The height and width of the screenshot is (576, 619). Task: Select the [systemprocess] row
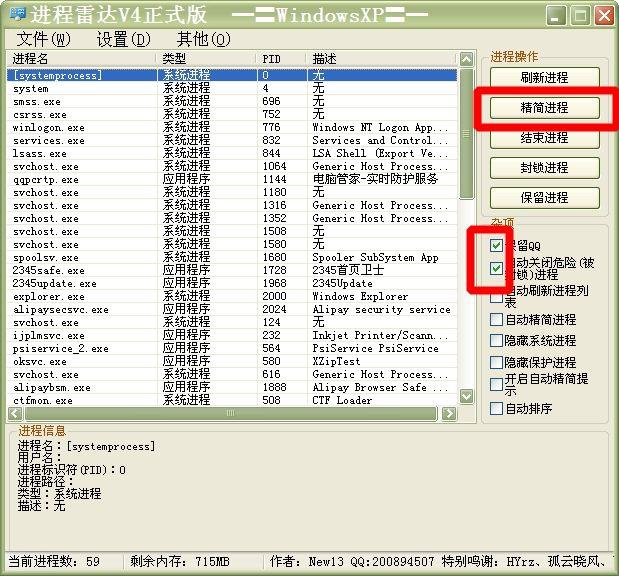232,75
